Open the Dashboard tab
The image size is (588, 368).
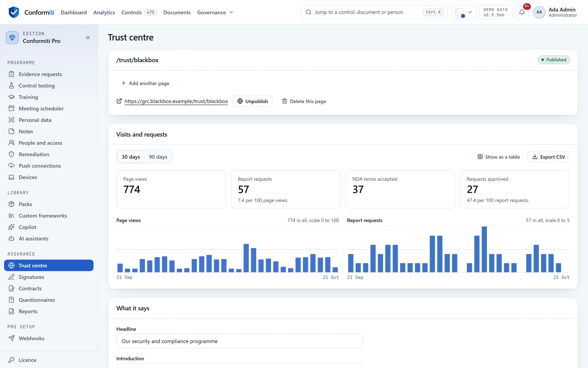coord(74,12)
